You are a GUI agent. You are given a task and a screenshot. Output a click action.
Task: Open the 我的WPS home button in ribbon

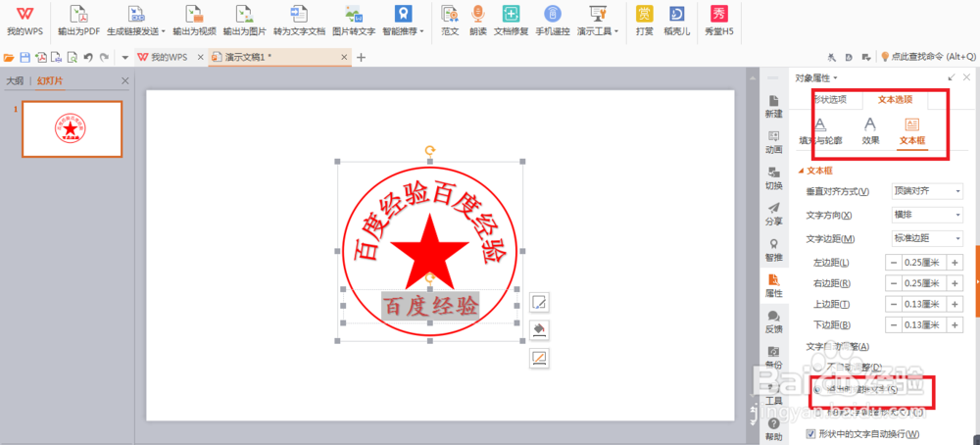point(25,20)
